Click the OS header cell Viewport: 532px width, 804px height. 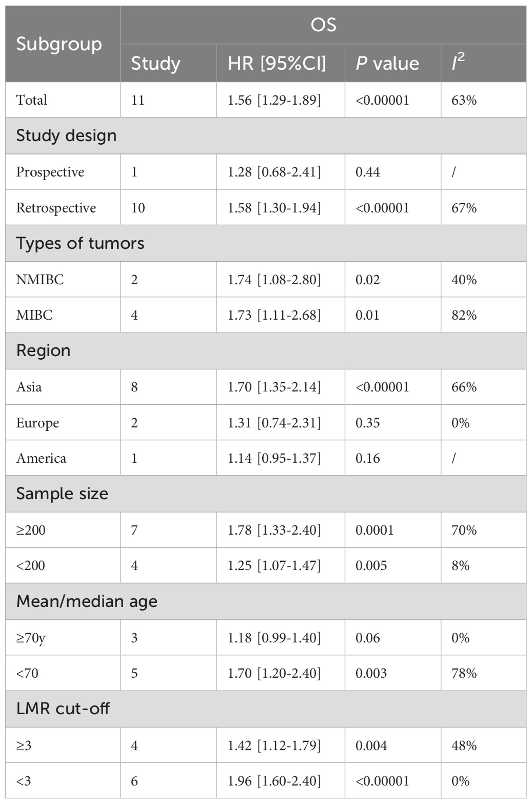(323, 25)
